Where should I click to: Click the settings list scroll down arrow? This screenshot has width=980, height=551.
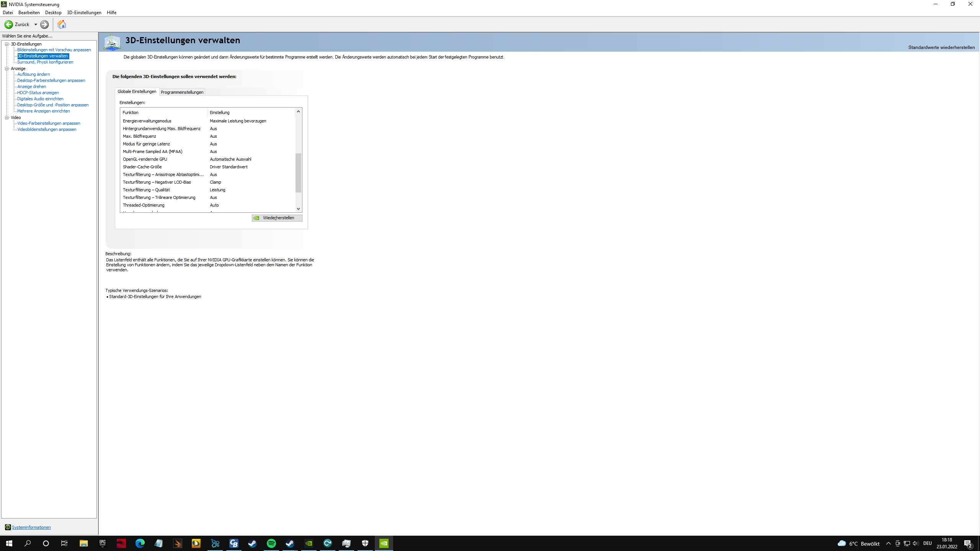coord(298,209)
